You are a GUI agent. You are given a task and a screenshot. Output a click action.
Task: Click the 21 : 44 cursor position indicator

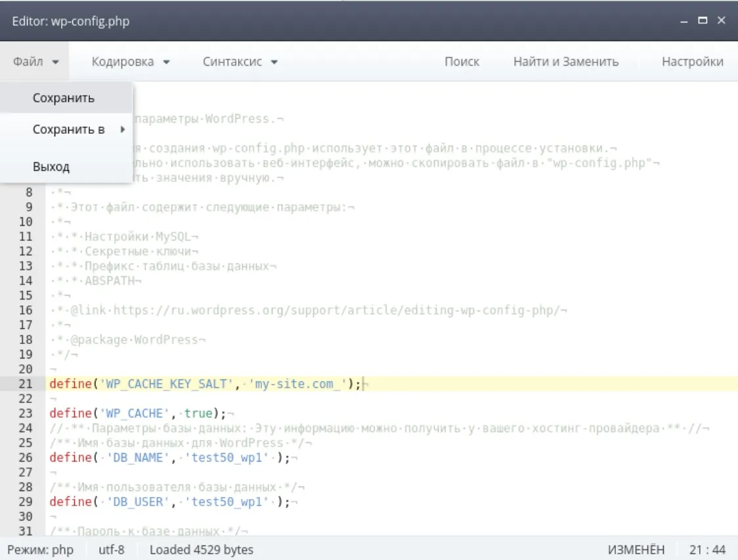coord(707,549)
